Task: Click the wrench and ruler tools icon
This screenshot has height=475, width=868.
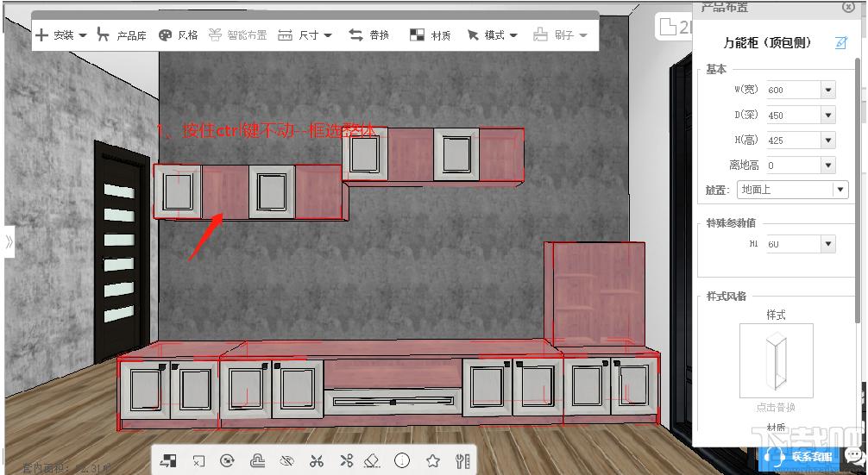Action: (462, 460)
